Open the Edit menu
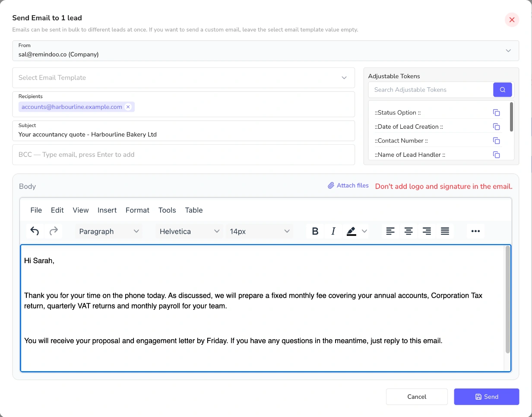The image size is (532, 417). click(x=57, y=210)
